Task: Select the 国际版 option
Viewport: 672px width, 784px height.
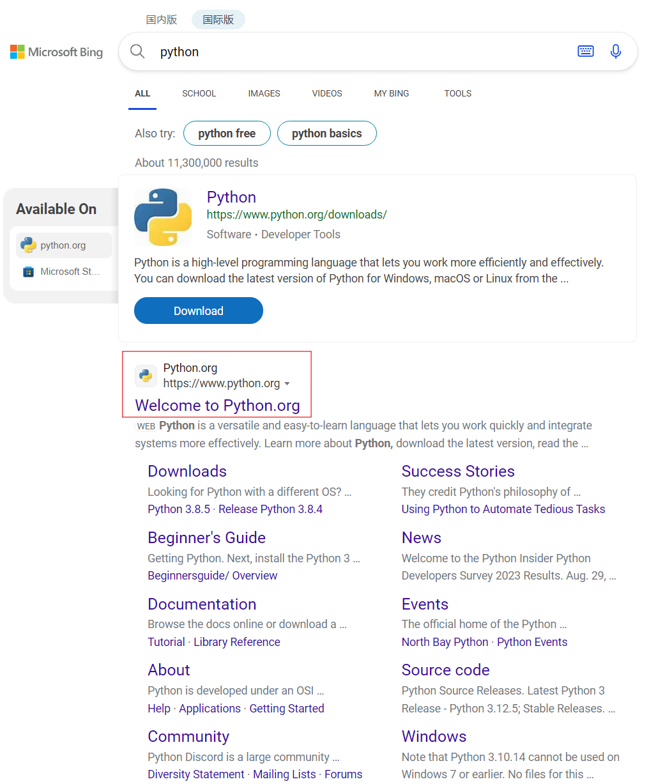Action: coord(218,19)
